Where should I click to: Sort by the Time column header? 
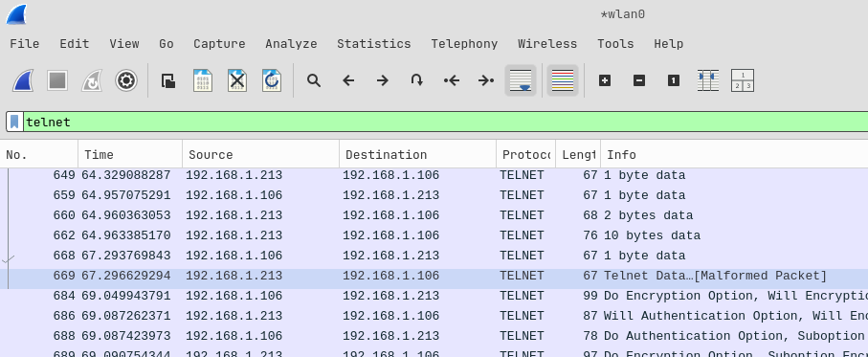(x=130, y=155)
